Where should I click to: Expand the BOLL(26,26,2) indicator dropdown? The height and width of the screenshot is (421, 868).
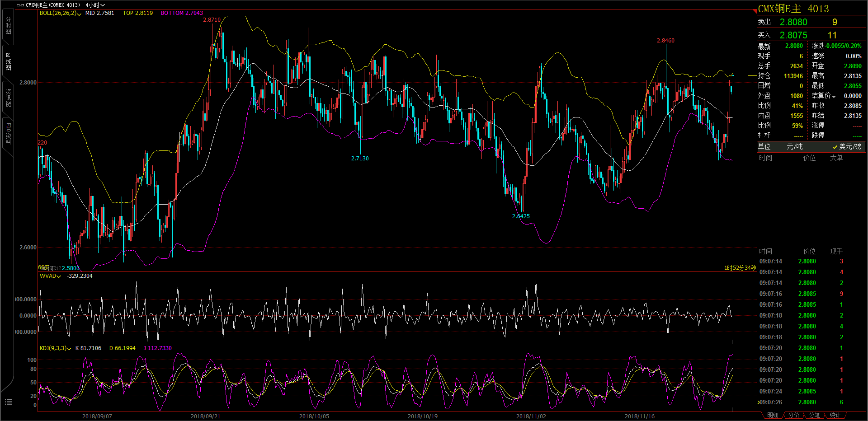click(79, 14)
